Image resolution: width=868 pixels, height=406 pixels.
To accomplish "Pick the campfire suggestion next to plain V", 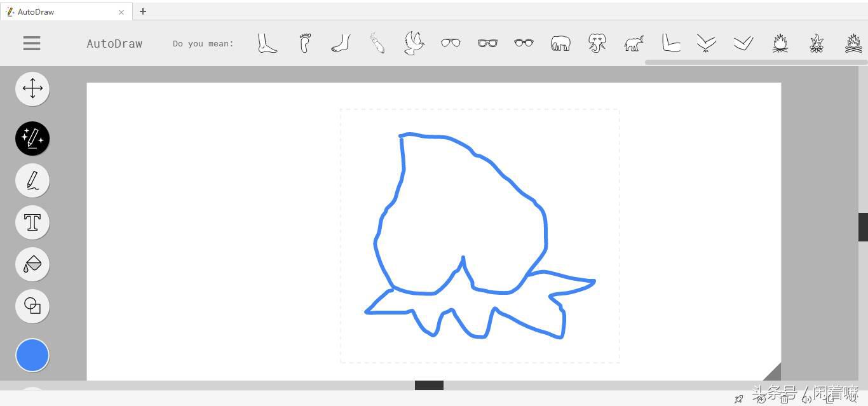I will pyautogui.click(x=780, y=43).
